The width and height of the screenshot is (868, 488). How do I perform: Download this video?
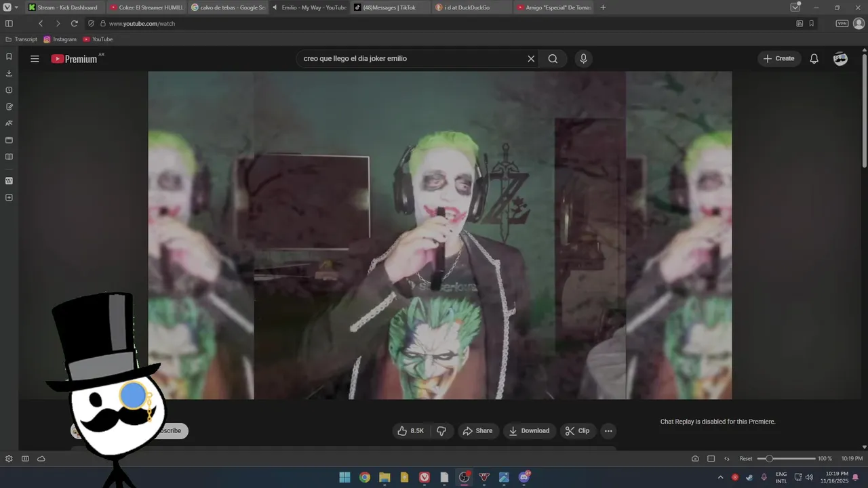[x=530, y=430]
